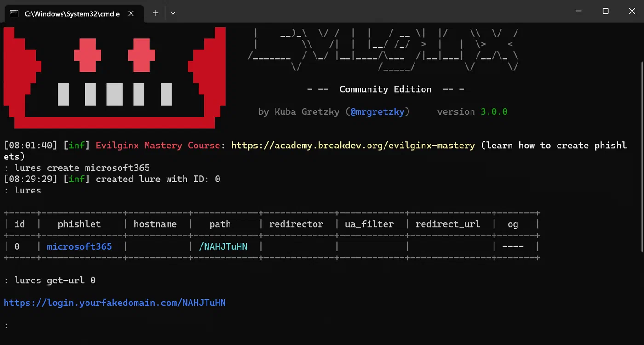644x345 pixels.
Task: Expand the new tab profile dropdown
Action: coord(173,13)
